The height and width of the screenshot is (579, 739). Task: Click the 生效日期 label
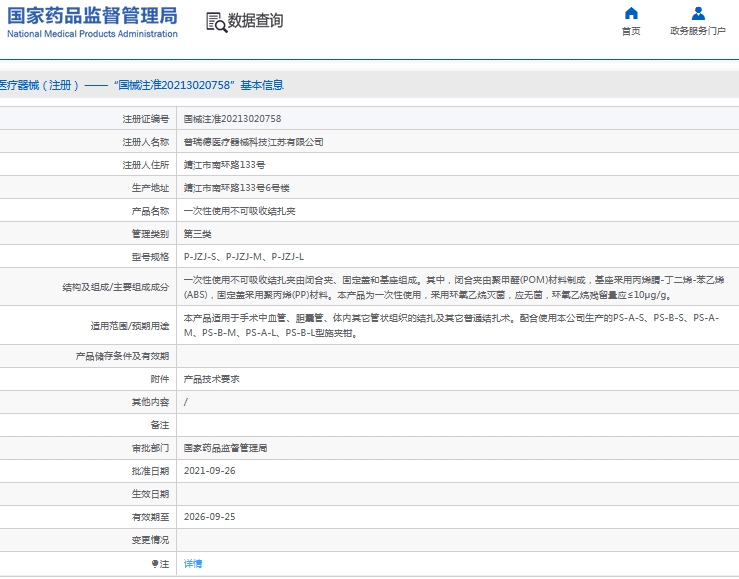point(150,494)
